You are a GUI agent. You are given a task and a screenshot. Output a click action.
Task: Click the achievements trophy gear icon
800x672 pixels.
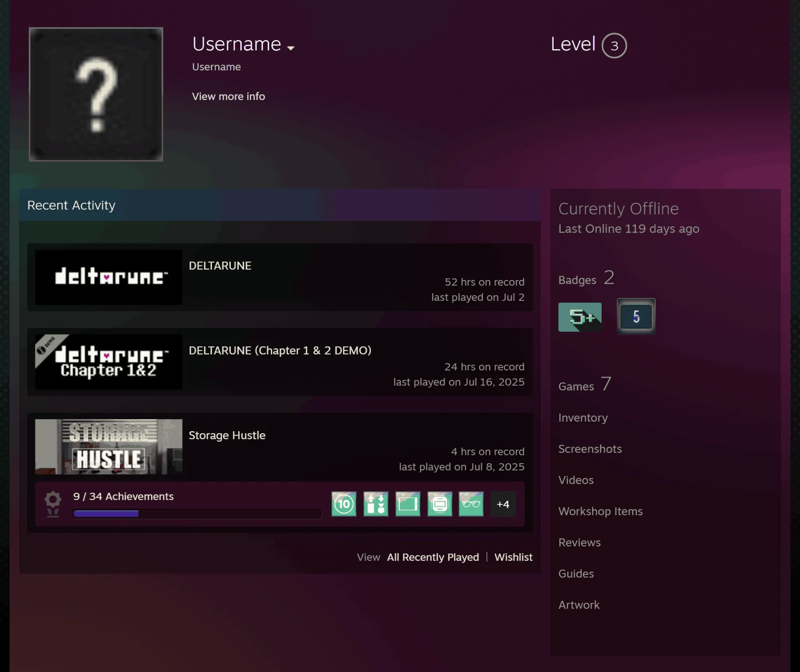point(53,504)
